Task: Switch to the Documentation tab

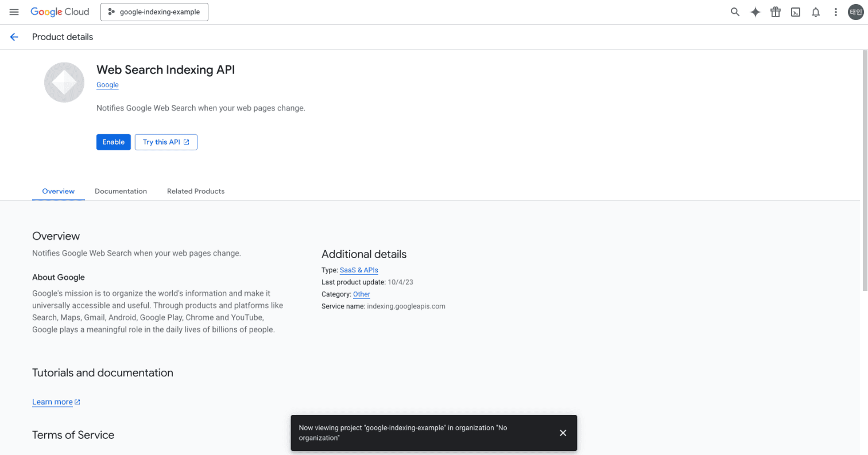Action: coord(121,191)
